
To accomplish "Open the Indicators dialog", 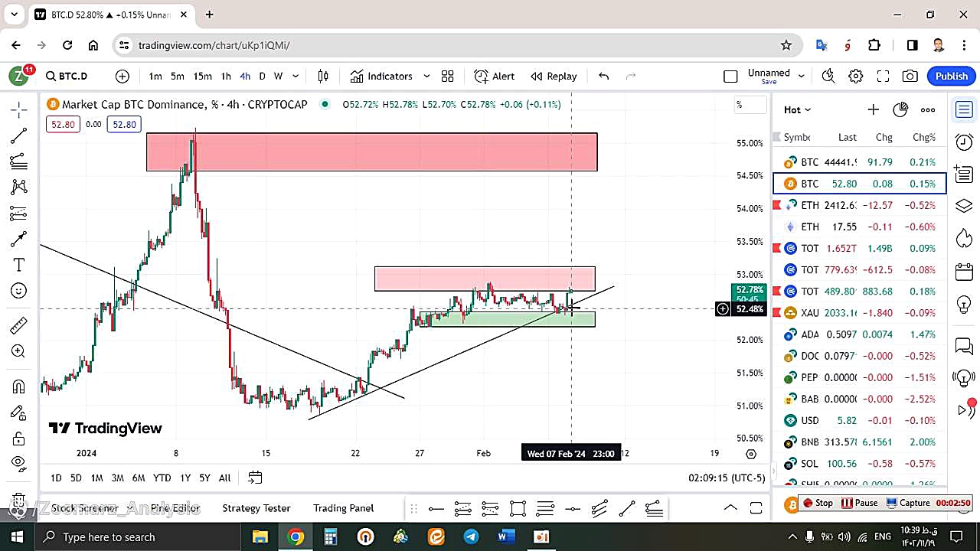I will (381, 76).
